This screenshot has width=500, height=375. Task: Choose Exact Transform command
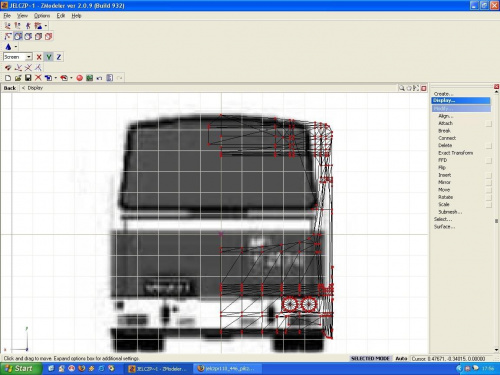pyautogui.click(x=455, y=153)
